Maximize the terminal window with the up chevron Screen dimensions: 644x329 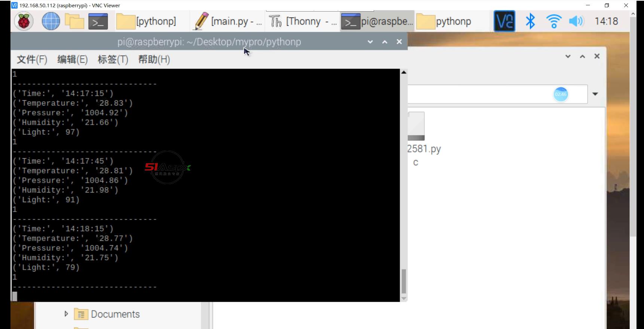click(x=385, y=42)
